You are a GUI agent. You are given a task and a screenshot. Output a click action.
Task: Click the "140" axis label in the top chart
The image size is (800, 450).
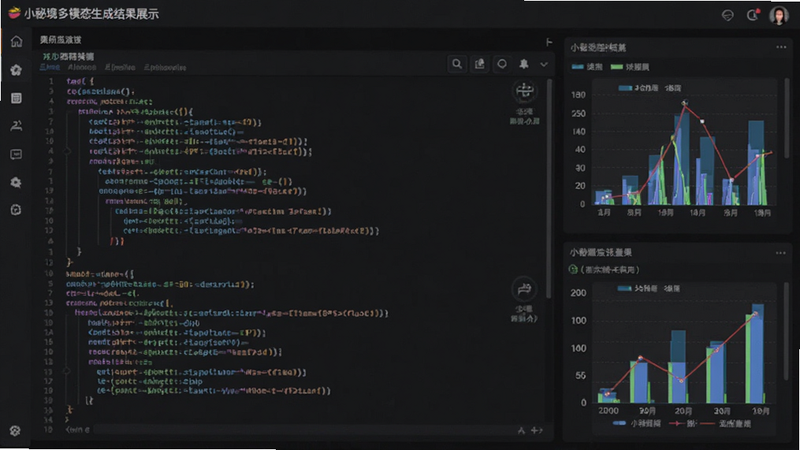(578, 132)
